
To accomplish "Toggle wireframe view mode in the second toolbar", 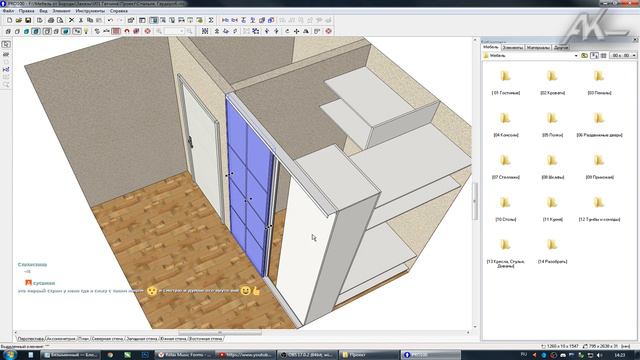I will 8,31.
